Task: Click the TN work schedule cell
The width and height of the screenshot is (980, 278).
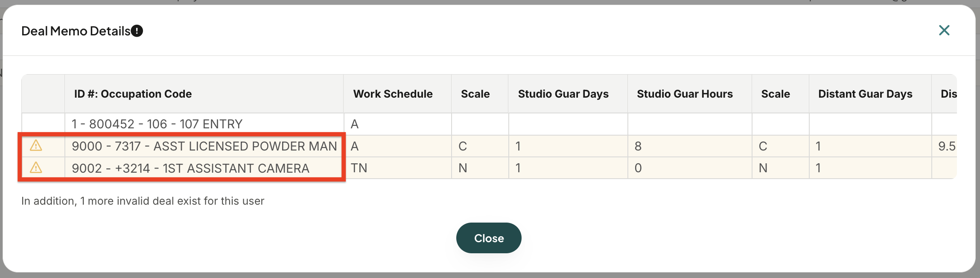Action: click(x=397, y=168)
